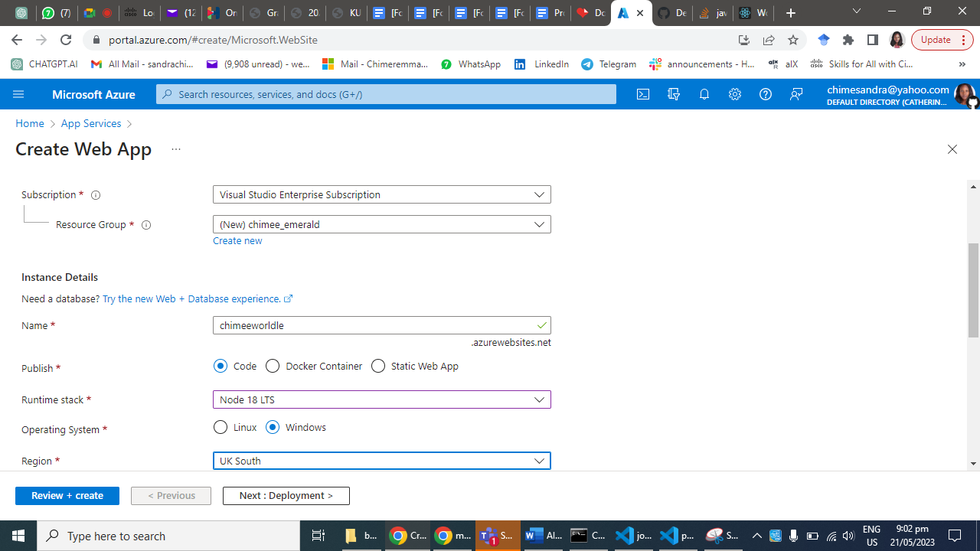Navigate to Home breadcrumb
This screenshot has width=980, height=551.
click(30, 123)
